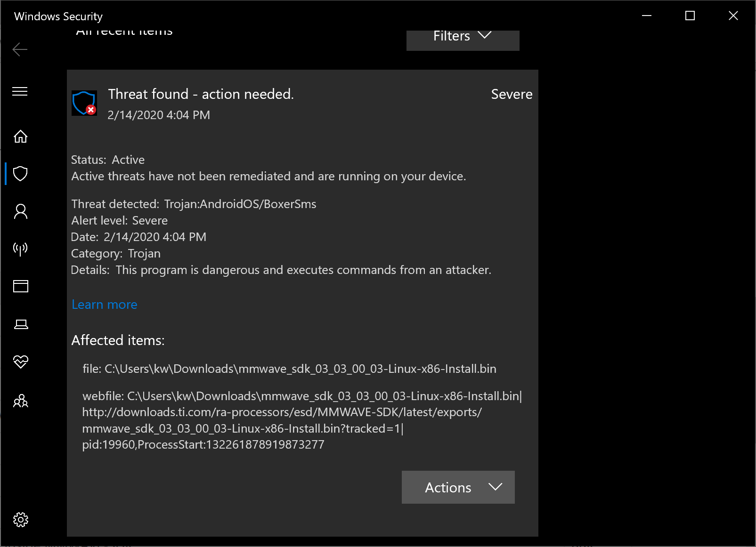Click the Learn more link

pyautogui.click(x=105, y=305)
